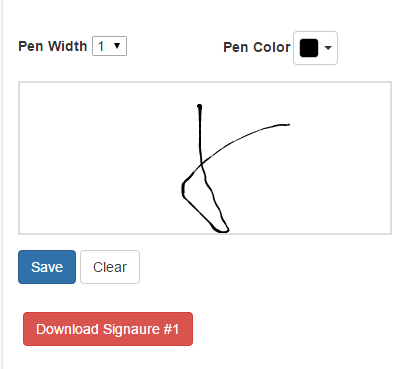Click the bottom loop of the signature
The width and height of the screenshot is (413, 369).
click(221, 229)
